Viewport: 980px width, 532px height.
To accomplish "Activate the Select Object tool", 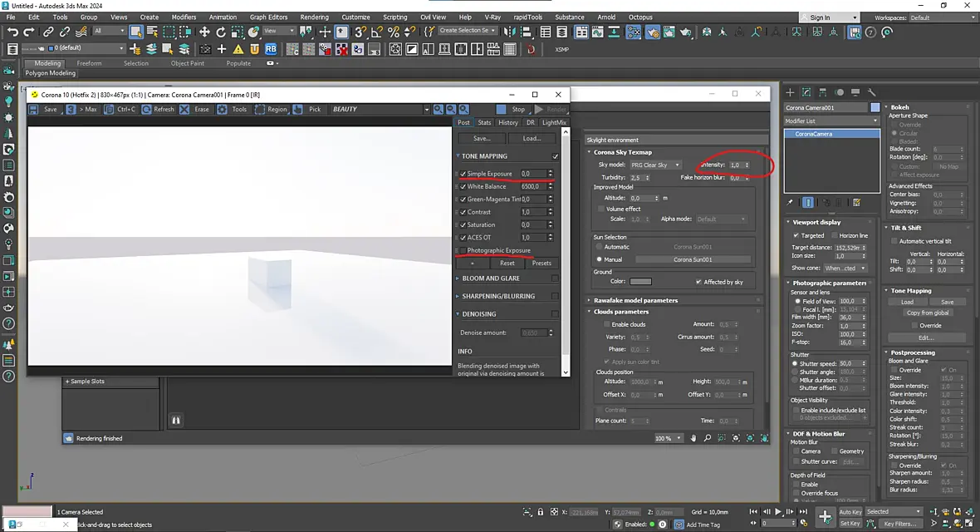I will coord(135,32).
